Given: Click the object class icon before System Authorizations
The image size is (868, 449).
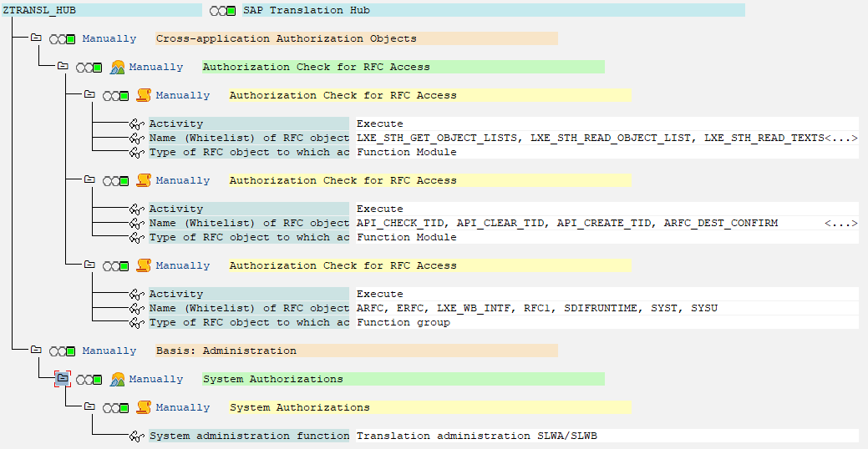Looking at the screenshot, I should pyautogui.click(x=117, y=380).
